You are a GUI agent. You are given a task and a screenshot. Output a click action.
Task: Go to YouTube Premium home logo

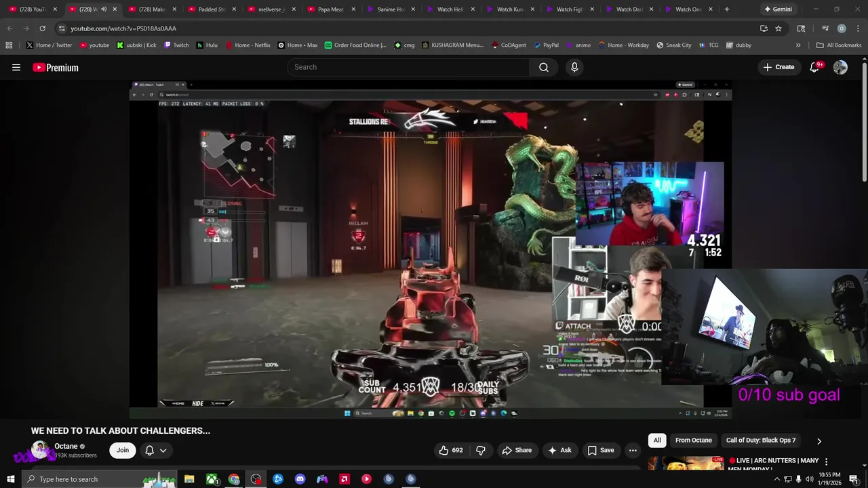56,67
